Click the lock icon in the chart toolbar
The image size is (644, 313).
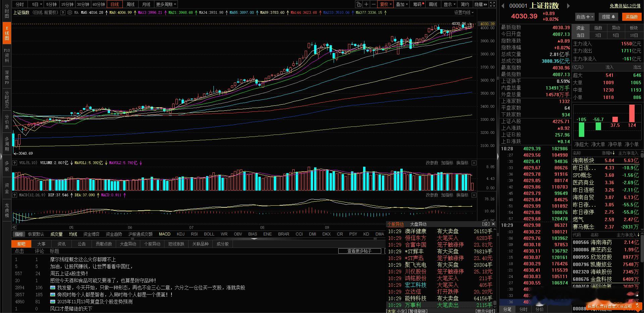click(x=358, y=4)
